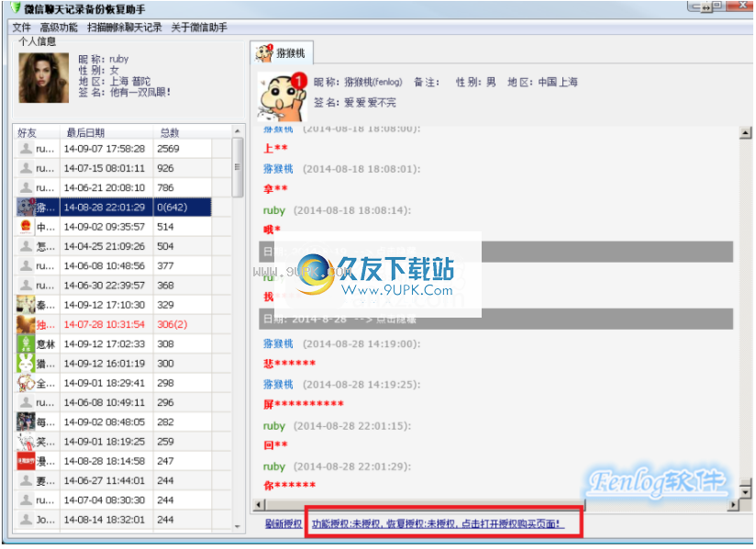Click the red avatar of the 漫... friend
The height and width of the screenshot is (549, 756).
click(26, 461)
